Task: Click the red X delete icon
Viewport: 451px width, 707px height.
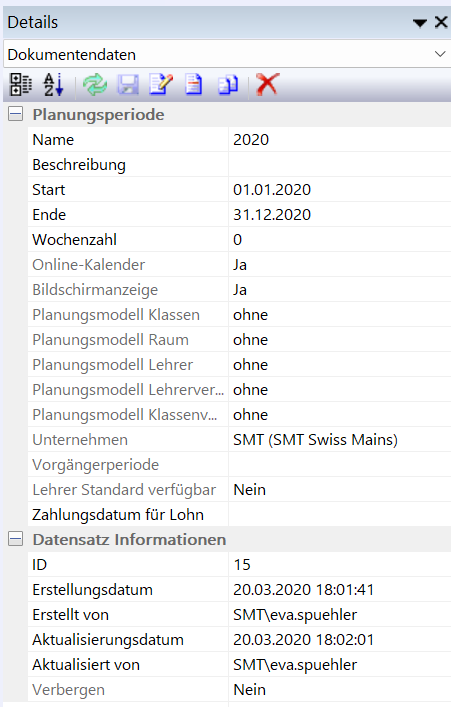Action: click(x=267, y=84)
